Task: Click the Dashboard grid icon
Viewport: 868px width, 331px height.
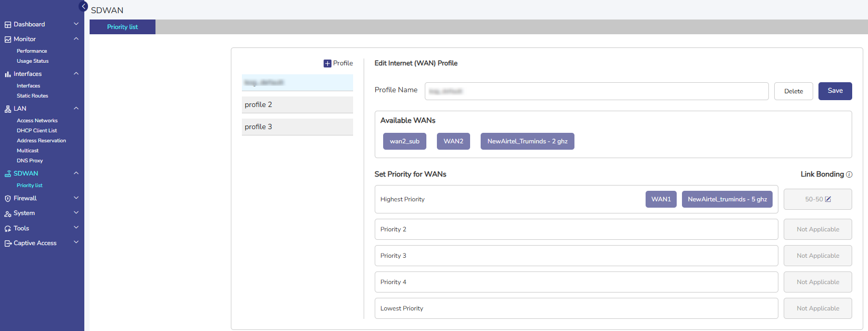Action: [7, 25]
